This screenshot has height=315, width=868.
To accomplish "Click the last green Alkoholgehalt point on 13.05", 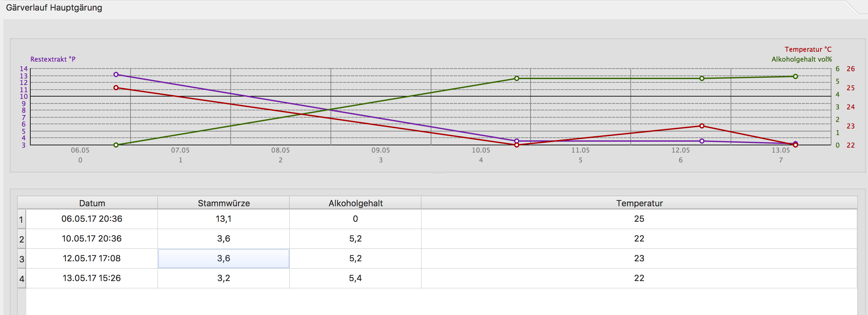I will 795,76.
